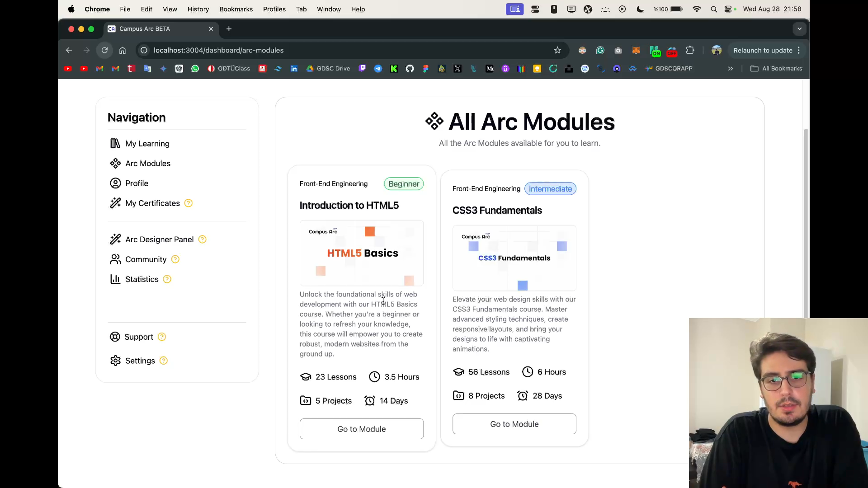Viewport: 868px width, 488px height.
Task: Click the Support lifebuoy icon
Action: (x=115, y=337)
